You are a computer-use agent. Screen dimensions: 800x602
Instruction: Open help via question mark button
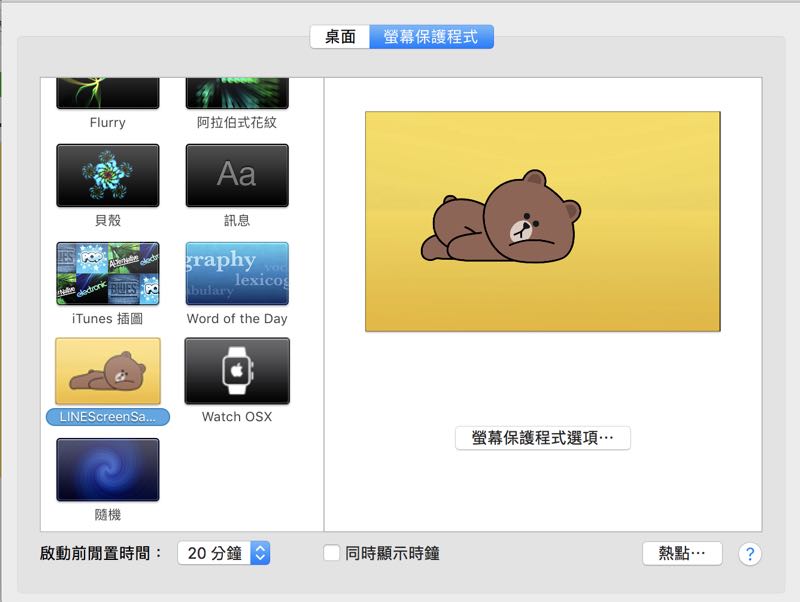click(750, 554)
